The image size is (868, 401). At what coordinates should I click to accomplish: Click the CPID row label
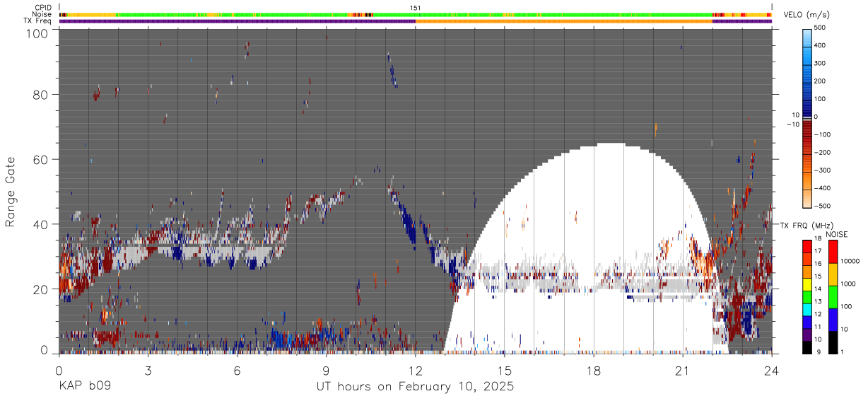(44, 8)
